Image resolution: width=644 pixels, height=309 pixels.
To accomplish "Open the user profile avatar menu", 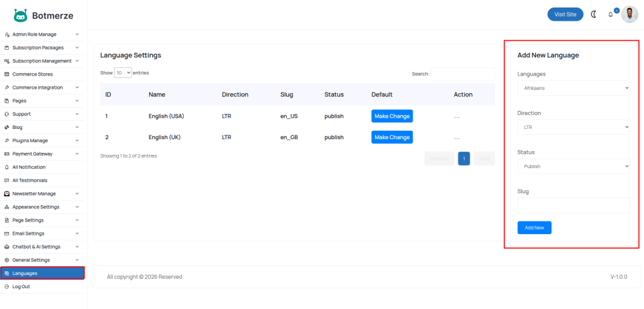I will tap(630, 14).
